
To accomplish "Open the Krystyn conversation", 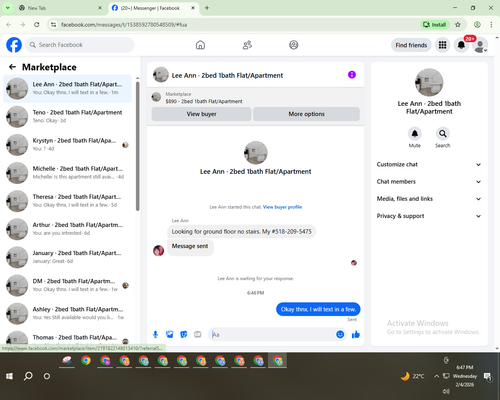I will 67,145.
